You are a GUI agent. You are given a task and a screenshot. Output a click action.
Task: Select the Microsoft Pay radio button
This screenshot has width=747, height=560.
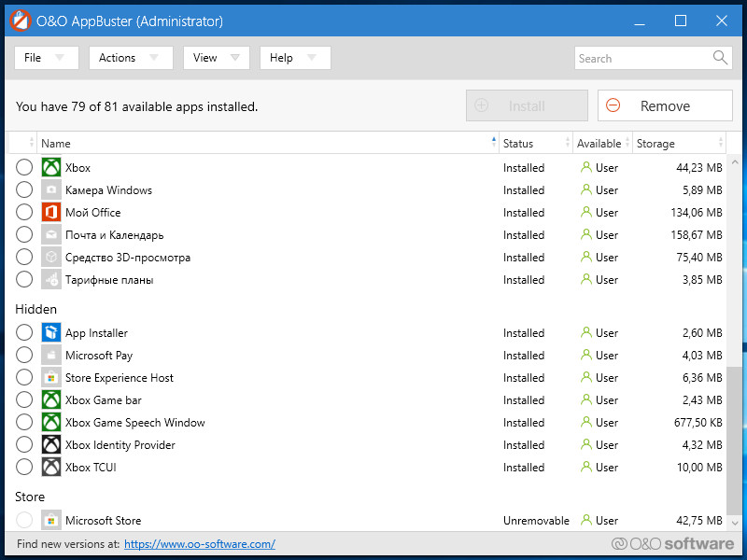click(24, 355)
